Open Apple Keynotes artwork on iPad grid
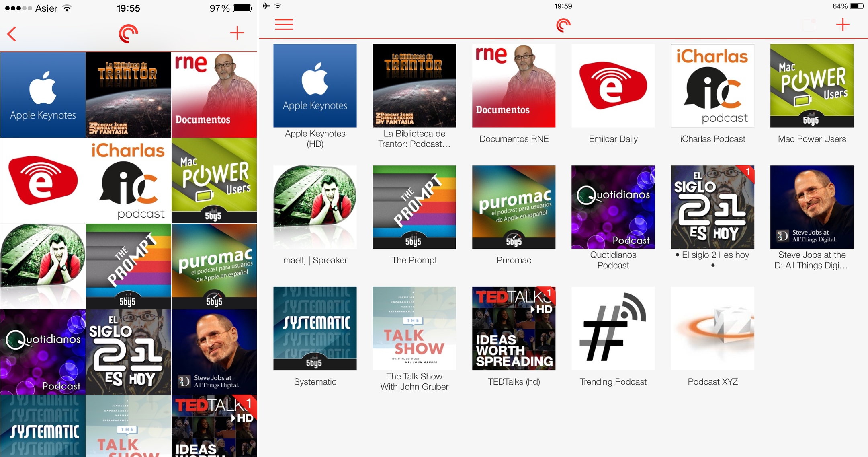868x457 pixels. tap(315, 86)
